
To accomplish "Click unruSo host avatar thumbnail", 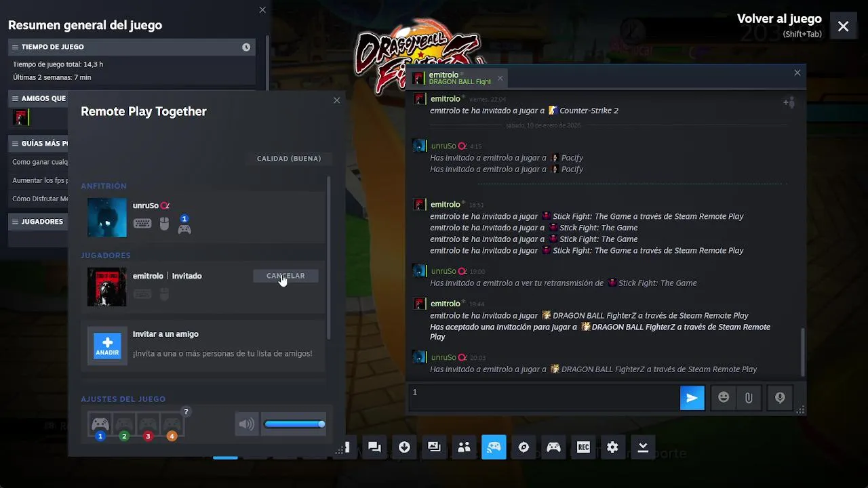I will [x=107, y=217].
